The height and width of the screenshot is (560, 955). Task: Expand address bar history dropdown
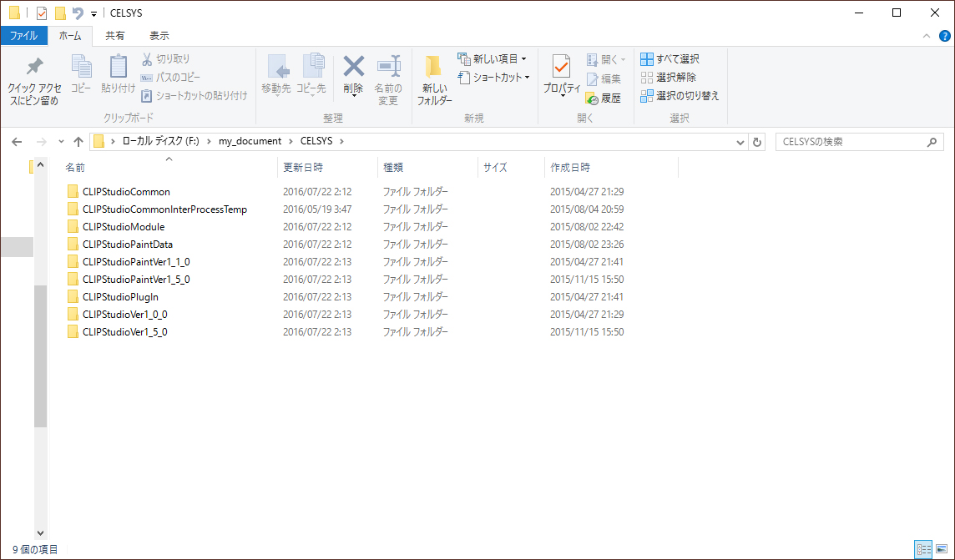[x=740, y=142]
